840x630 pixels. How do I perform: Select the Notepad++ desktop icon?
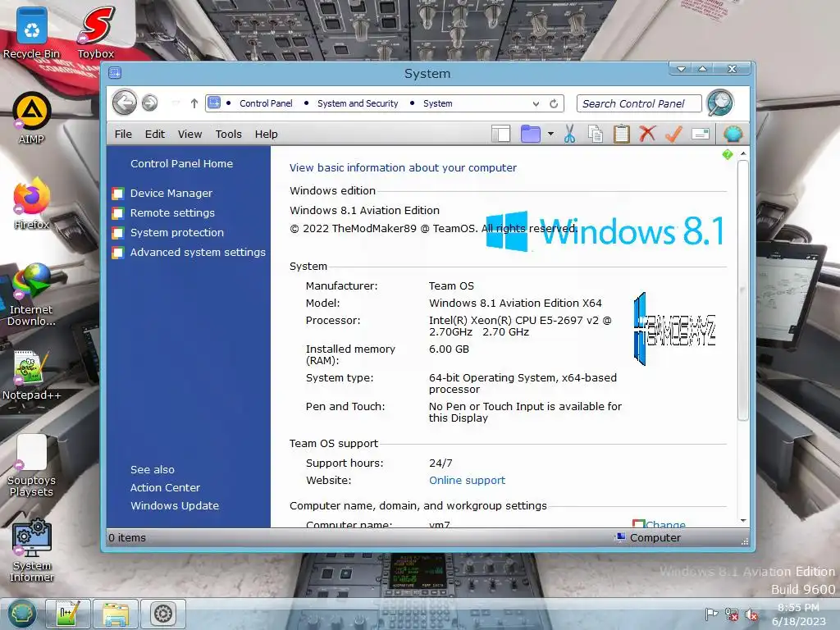[31, 375]
